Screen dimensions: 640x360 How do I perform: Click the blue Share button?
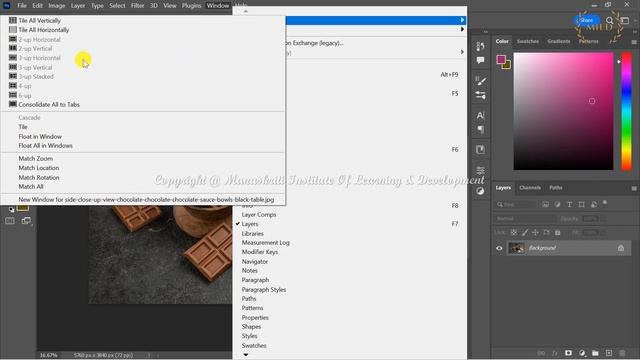(586, 20)
